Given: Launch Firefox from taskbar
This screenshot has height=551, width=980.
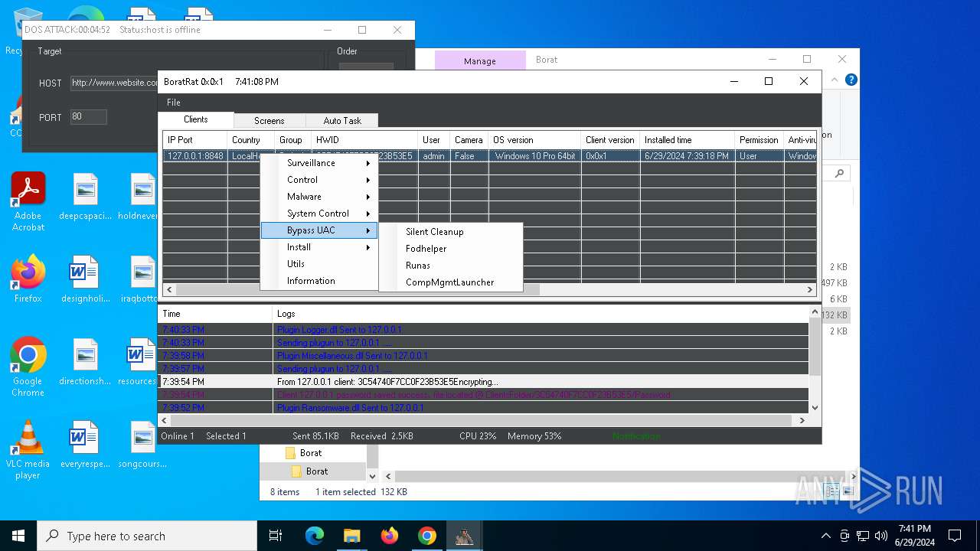Looking at the screenshot, I should pos(390,536).
